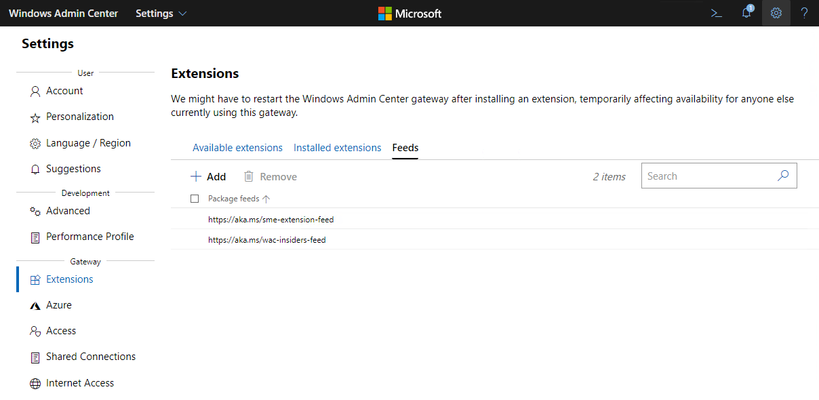
Task: Switch to the Available extensions tab
Action: (237, 148)
